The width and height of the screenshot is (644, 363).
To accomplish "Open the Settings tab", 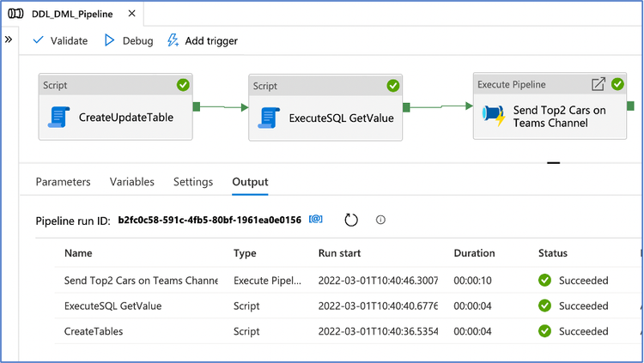I will pos(193,182).
